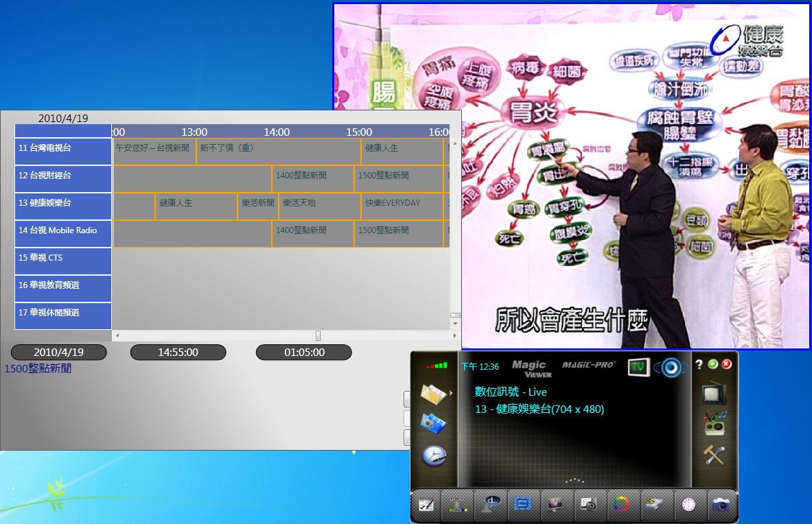This screenshot has width=812, height=524.
Task: Select channel 13 健康娛樂台 in the guide
Action: (62, 206)
